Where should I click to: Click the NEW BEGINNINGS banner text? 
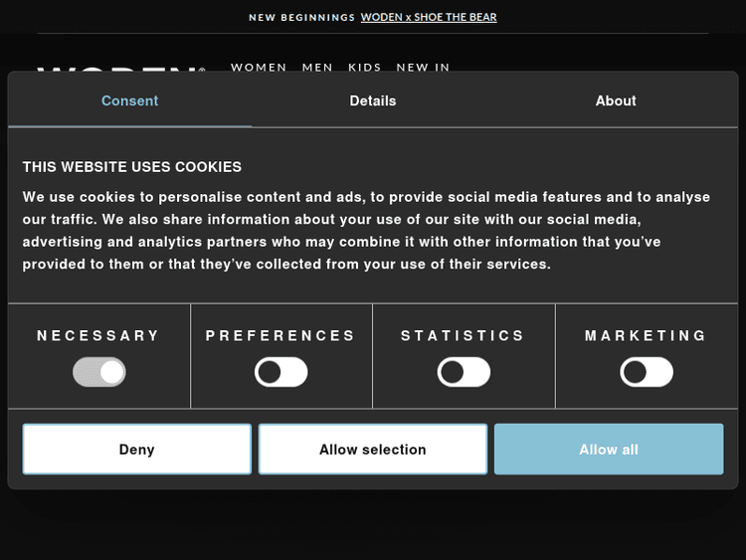pos(301,17)
